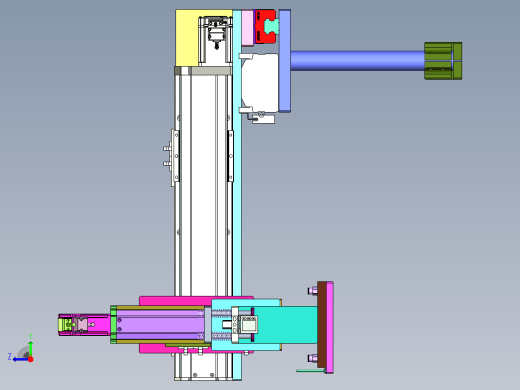Select the green end cap of purple cylinder
The width and height of the screenshot is (520, 390).
tap(113, 324)
